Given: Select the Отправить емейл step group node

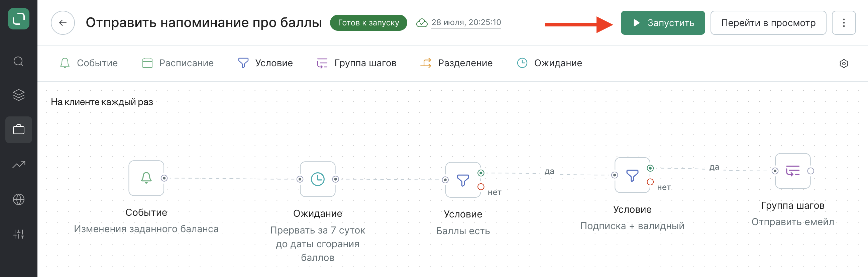Looking at the screenshot, I should [x=792, y=171].
